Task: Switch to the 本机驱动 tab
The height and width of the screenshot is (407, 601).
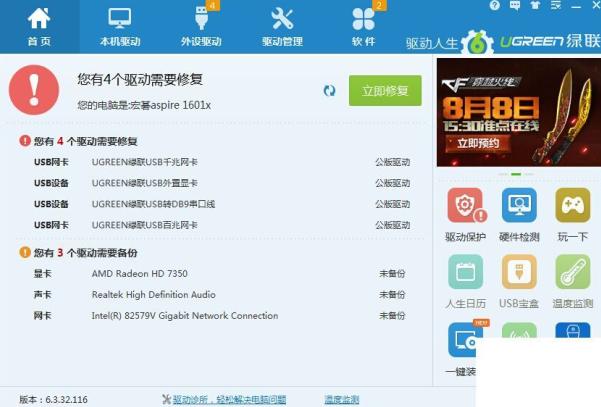Action: [x=120, y=27]
